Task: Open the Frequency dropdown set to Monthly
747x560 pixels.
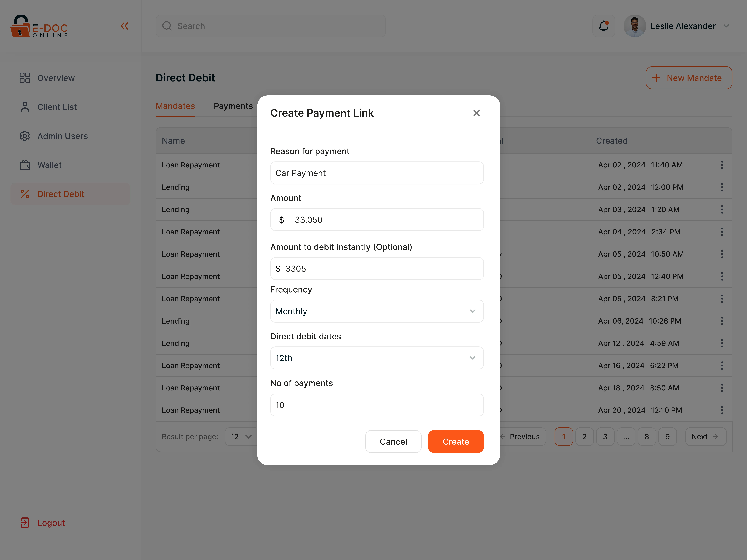Action: [x=377, y=311]
